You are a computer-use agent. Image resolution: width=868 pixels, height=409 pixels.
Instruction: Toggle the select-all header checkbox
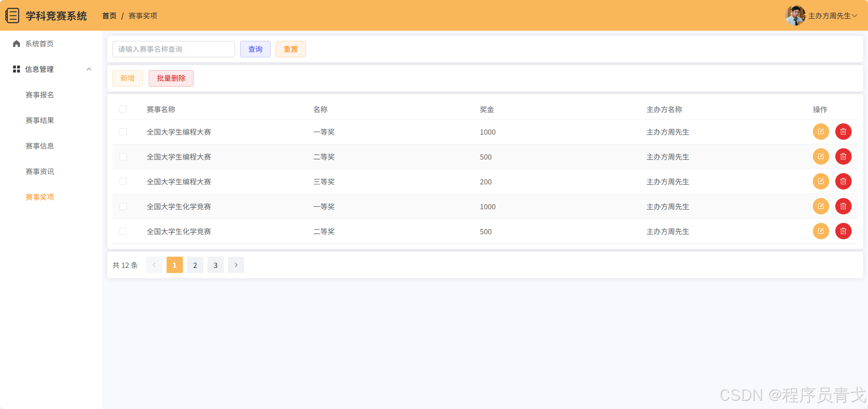click(x=123, y=109)
